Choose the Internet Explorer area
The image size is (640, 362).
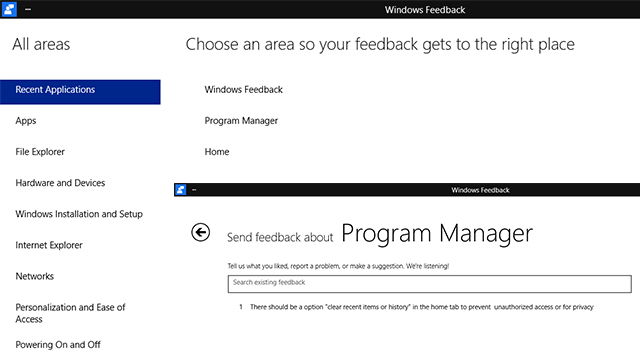click(49, 245)
